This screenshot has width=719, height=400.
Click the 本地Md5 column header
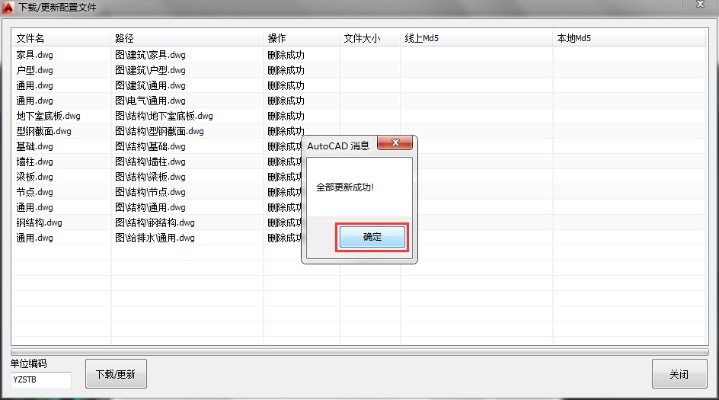(x=630, y=39)
